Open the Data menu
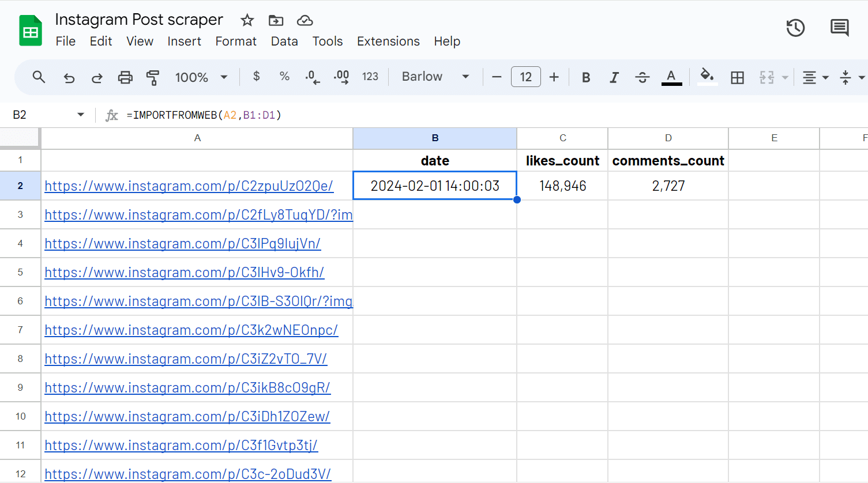The width and height of the screenshot is (868, 483). [x=284, y=41]
